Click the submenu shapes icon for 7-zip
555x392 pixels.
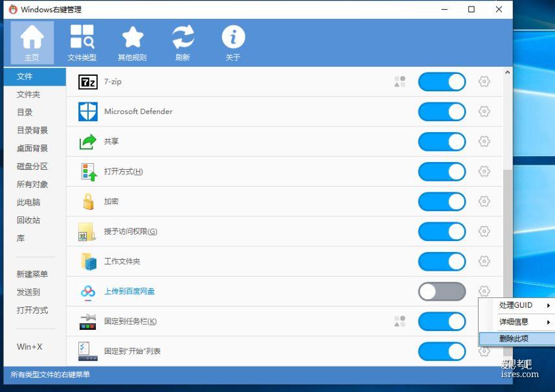pyautogui.click(x=400, y=82)
